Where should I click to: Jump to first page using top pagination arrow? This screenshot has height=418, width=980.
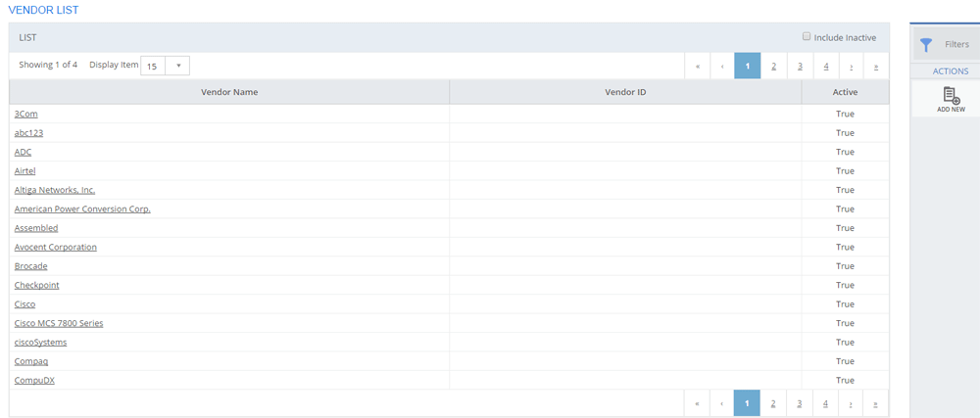[697, 67]
